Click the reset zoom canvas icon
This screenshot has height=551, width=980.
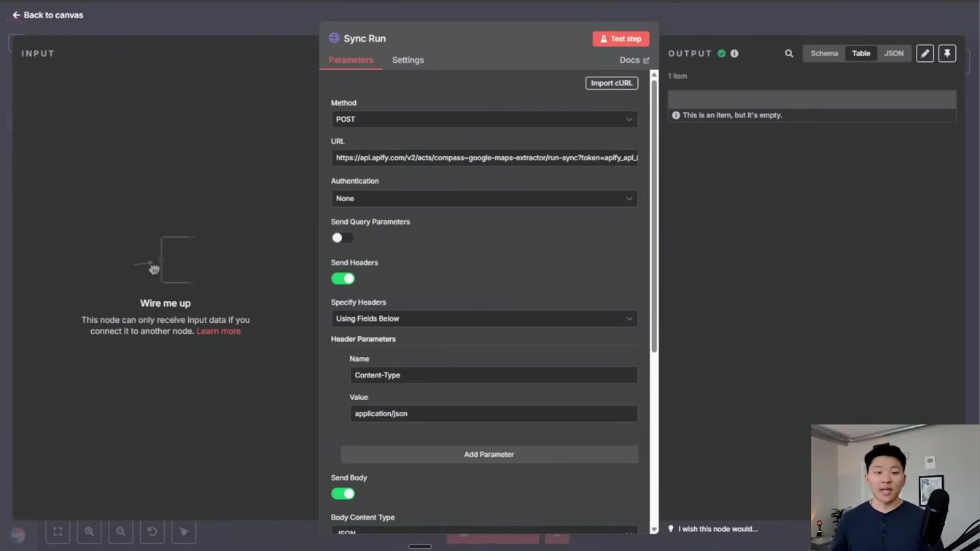[152, 531]
